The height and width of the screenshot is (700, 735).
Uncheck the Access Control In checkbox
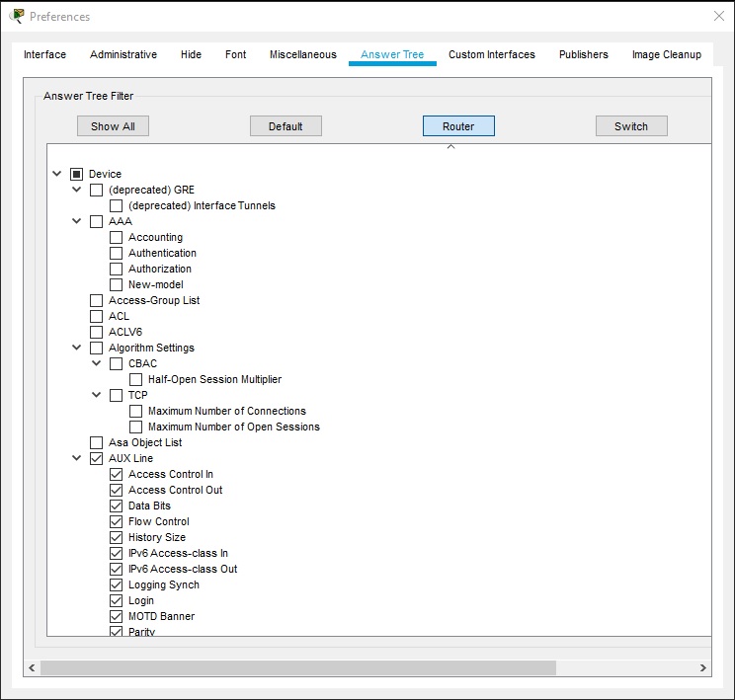116,474
